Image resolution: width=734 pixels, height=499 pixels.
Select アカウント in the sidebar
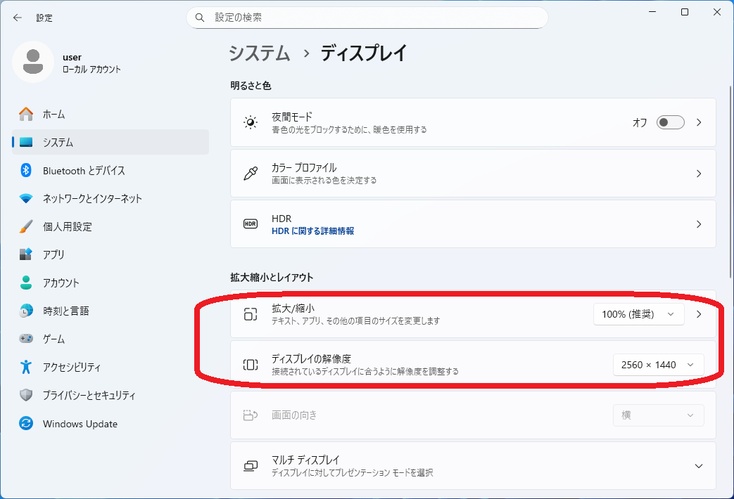pos(61,283)
